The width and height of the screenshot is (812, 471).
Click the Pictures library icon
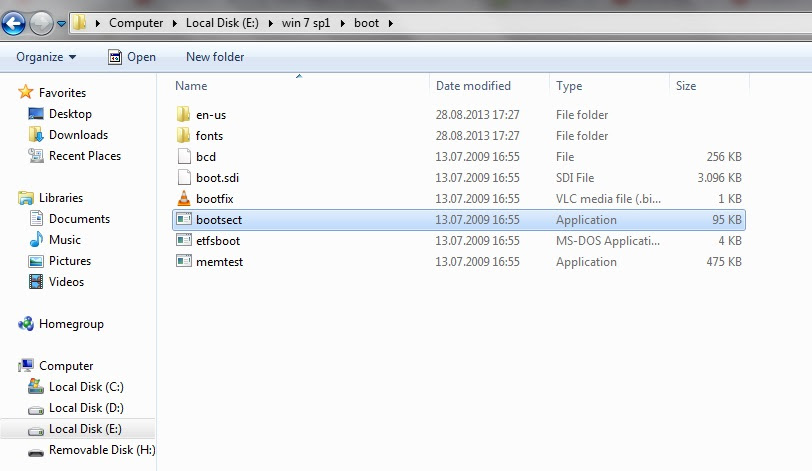pos(36,261)
